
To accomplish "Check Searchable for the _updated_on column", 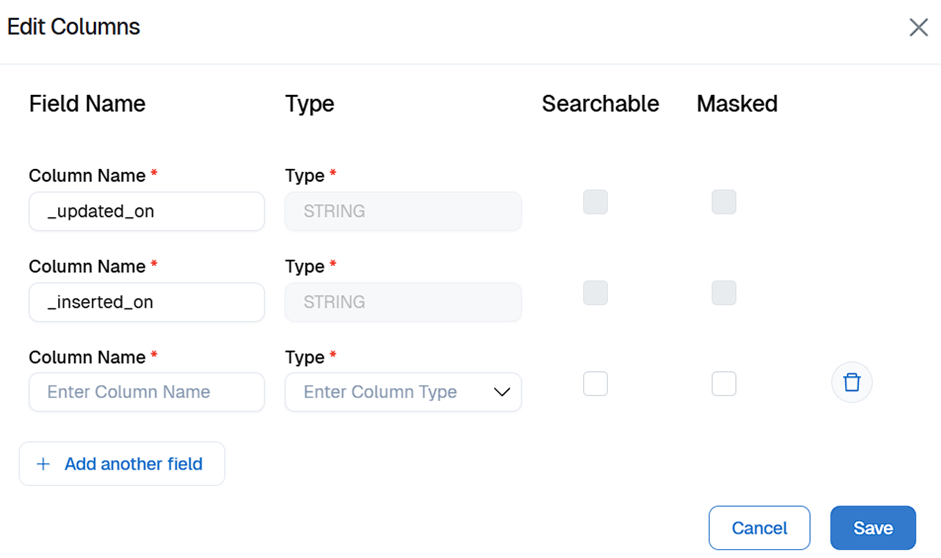I will [x=595, y=202].
